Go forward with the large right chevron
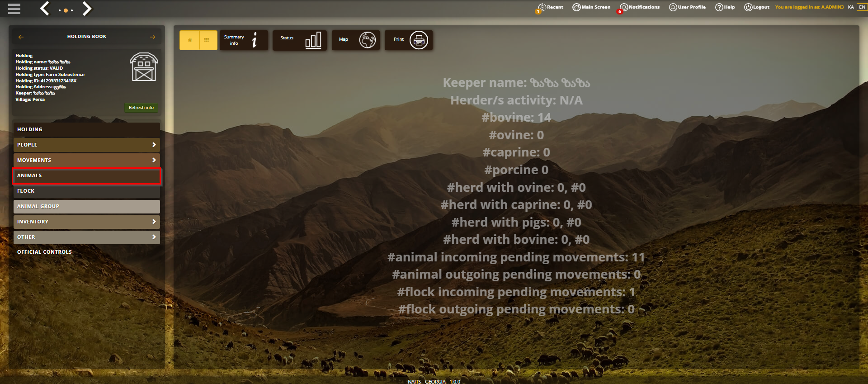The image size is (868, 384). (x=87, y=8)
